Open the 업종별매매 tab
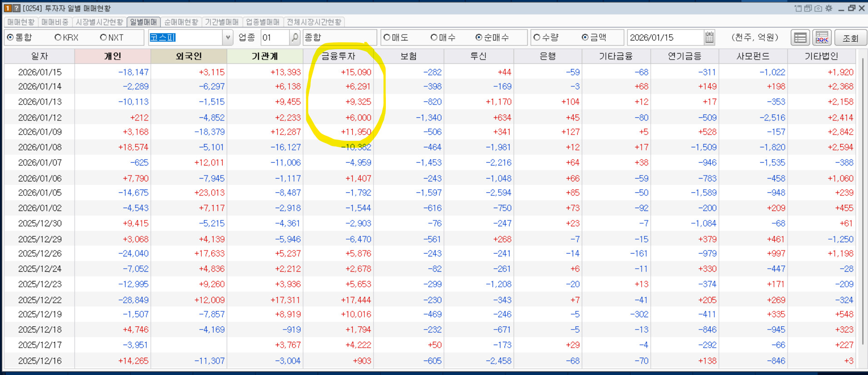The image size is (868, 375). [x=263, y=22]
